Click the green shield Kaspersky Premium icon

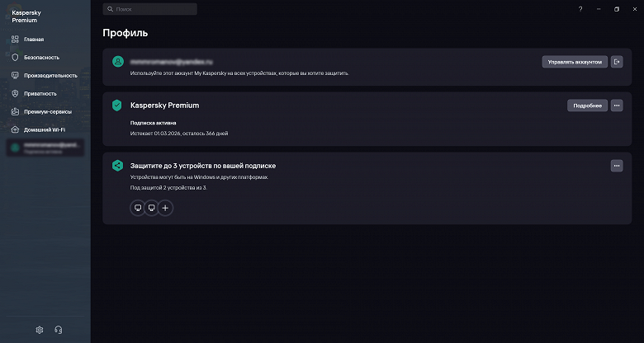[x=117, y=106]
